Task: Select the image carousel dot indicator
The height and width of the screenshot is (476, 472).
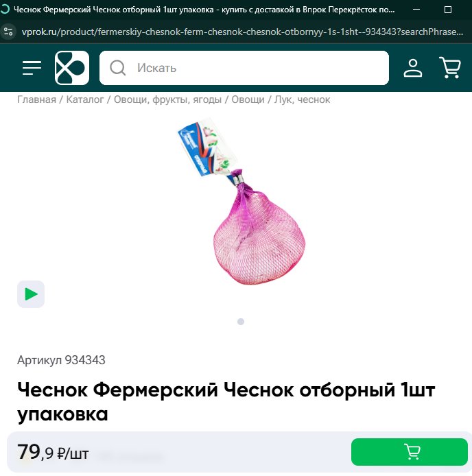Action: (241, 322)
